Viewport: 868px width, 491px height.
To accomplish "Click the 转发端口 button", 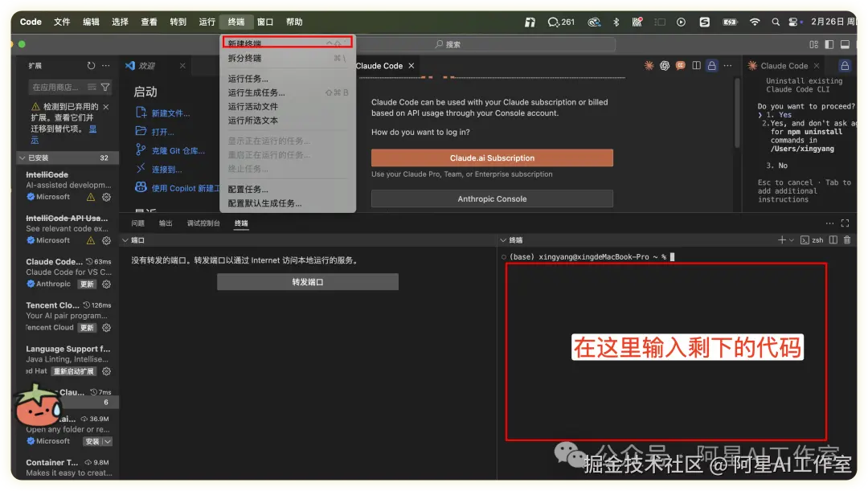I will [x=308, y=282].
